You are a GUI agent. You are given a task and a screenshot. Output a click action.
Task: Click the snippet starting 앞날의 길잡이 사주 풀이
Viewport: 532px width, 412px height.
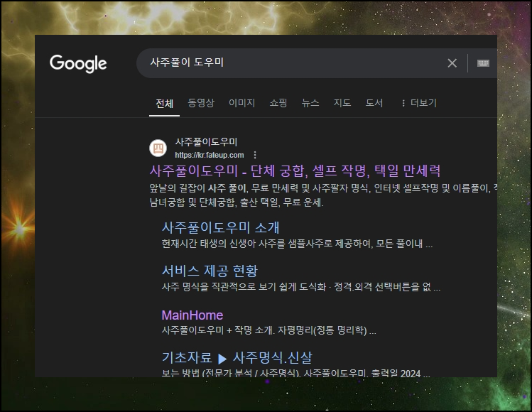323,188
